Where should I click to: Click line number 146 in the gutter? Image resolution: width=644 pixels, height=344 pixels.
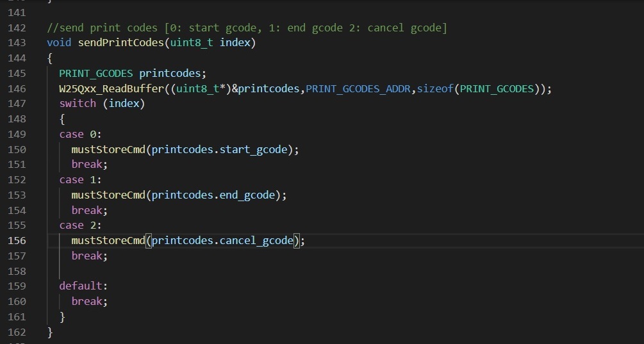[17, 88]
